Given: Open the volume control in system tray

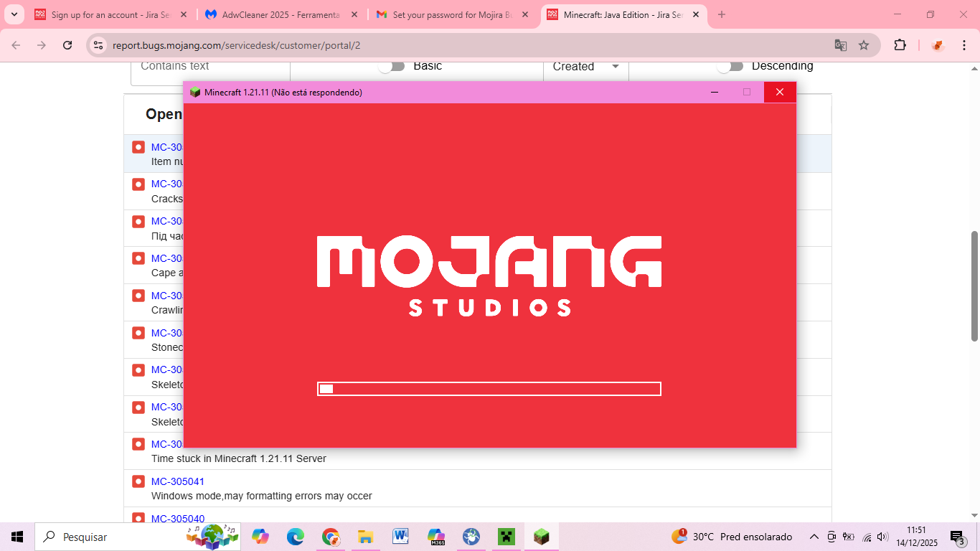Looking at the screenshot, I should 883,537.
